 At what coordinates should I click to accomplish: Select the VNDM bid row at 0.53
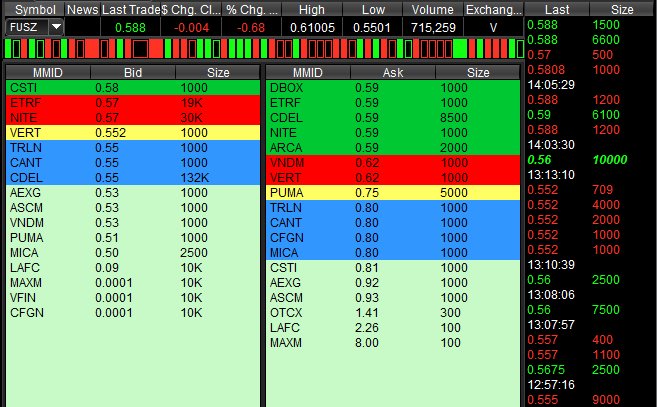point(133,223)
